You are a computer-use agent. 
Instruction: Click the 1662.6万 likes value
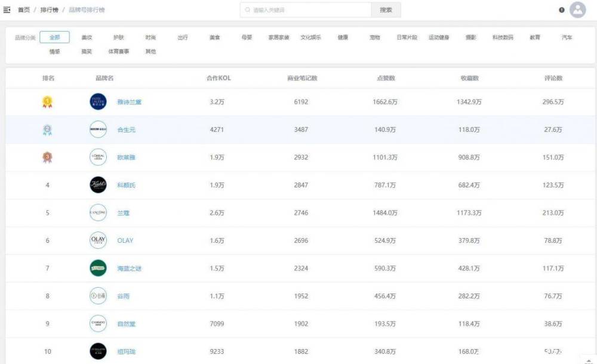[x=385, y=102]
